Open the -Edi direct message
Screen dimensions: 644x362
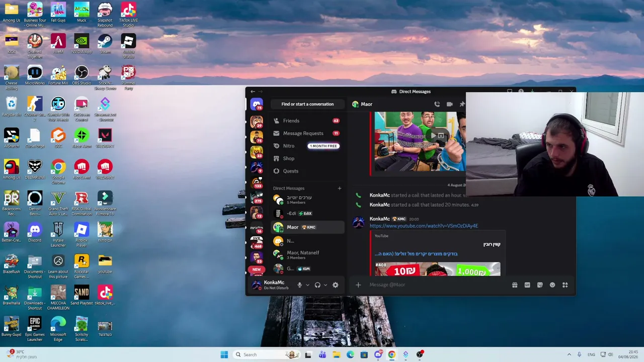307,213
